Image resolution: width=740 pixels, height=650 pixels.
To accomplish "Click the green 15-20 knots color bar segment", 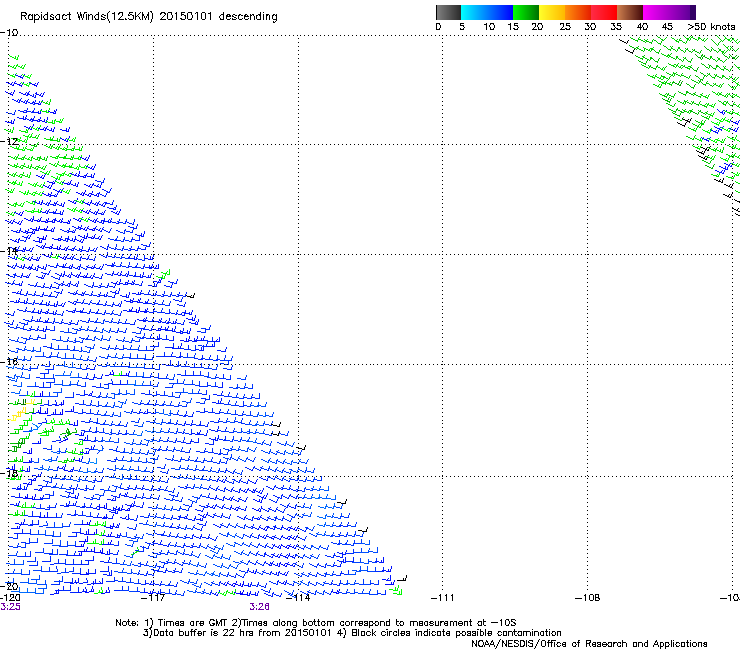I will pyautogui.click(x=526, y=12).
